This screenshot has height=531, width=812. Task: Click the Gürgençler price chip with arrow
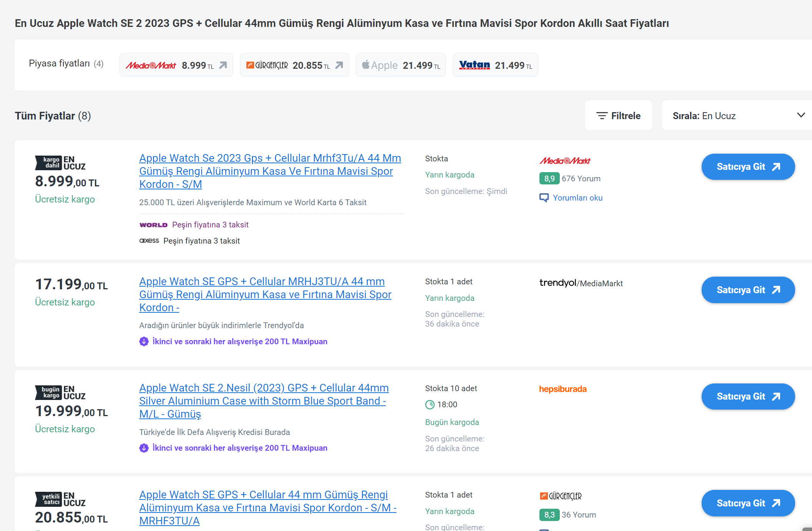[x=294, y=65]
